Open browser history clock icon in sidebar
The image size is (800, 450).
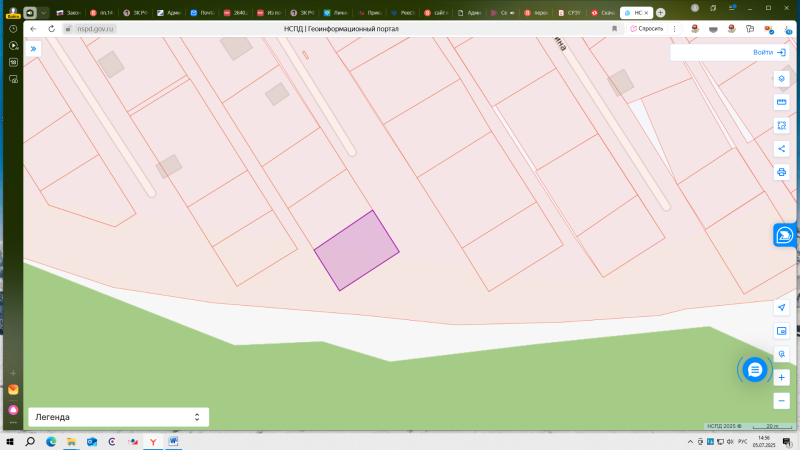click(13, 29)
